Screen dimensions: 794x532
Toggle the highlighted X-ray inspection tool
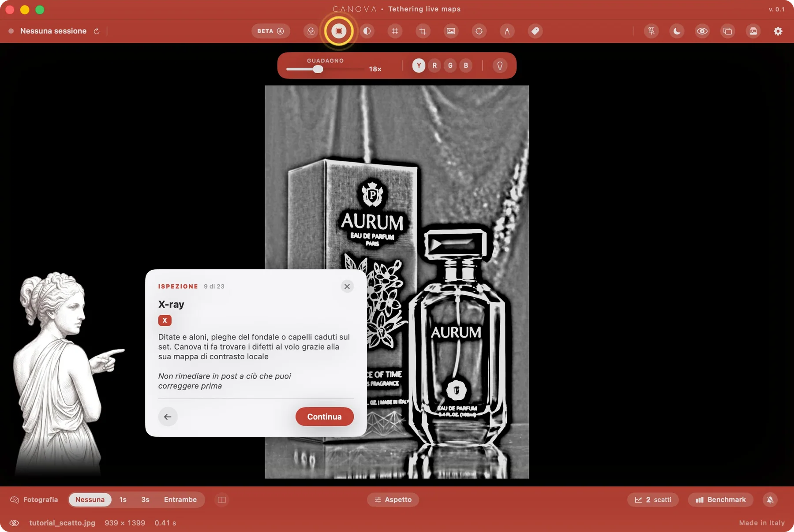click(x=339, y=31)
